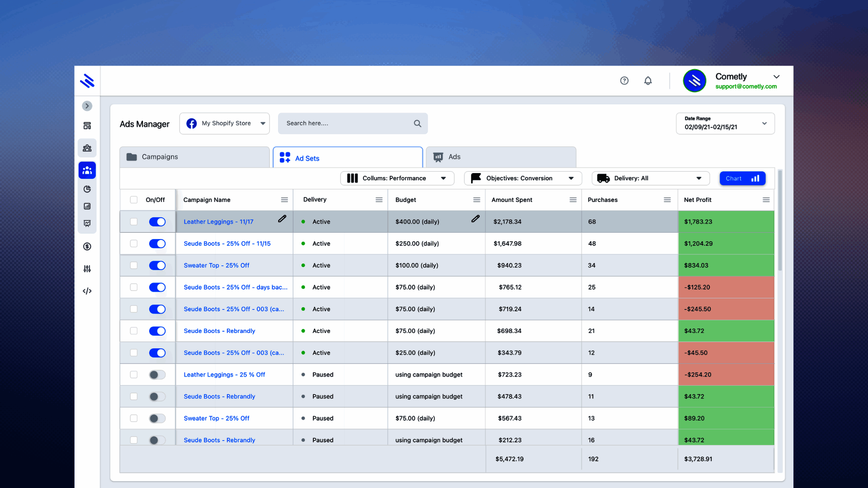Open the dollar finance icon in the sidebar
Viewport: 868px width, 488px height.
click(87, 246)
